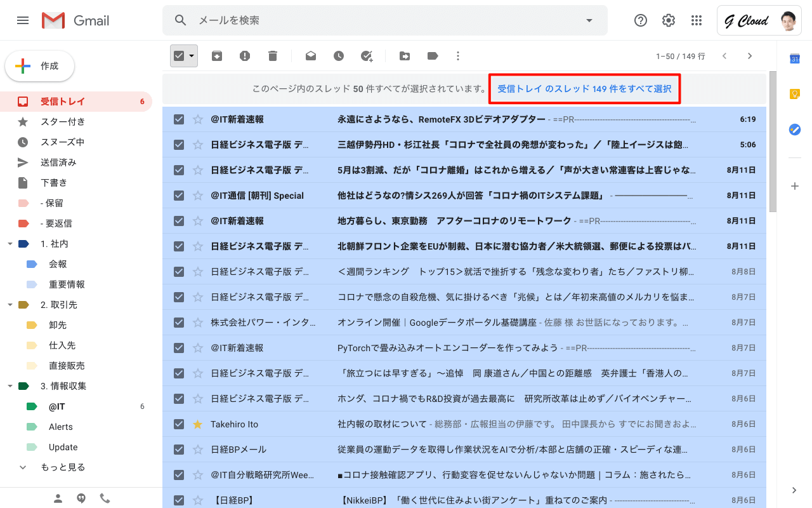Viewport: 812px width, 508px height.
Task: Open Google Calendar side panel icon
Action: pyautogui.click(x=794, y=59)
